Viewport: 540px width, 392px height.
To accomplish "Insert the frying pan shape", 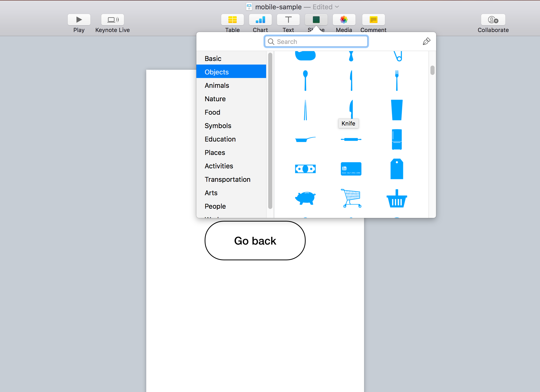I will pyautogui.click(x=305, y=139).
